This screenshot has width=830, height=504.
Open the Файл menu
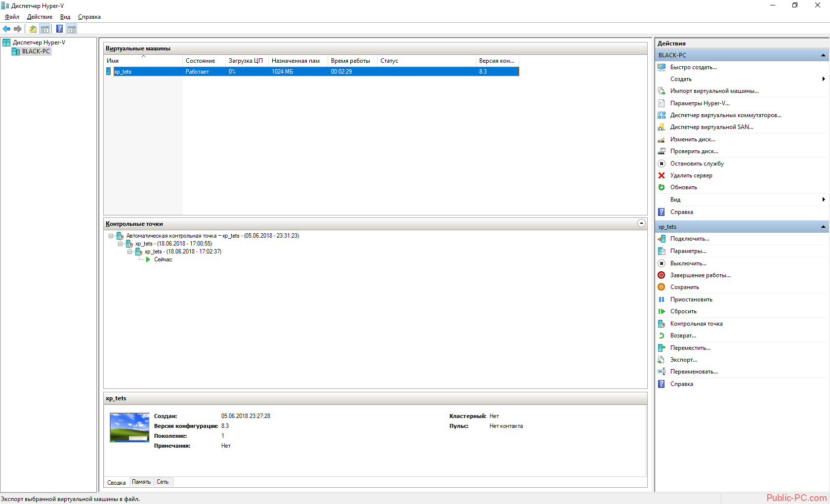tap(12, 17)
